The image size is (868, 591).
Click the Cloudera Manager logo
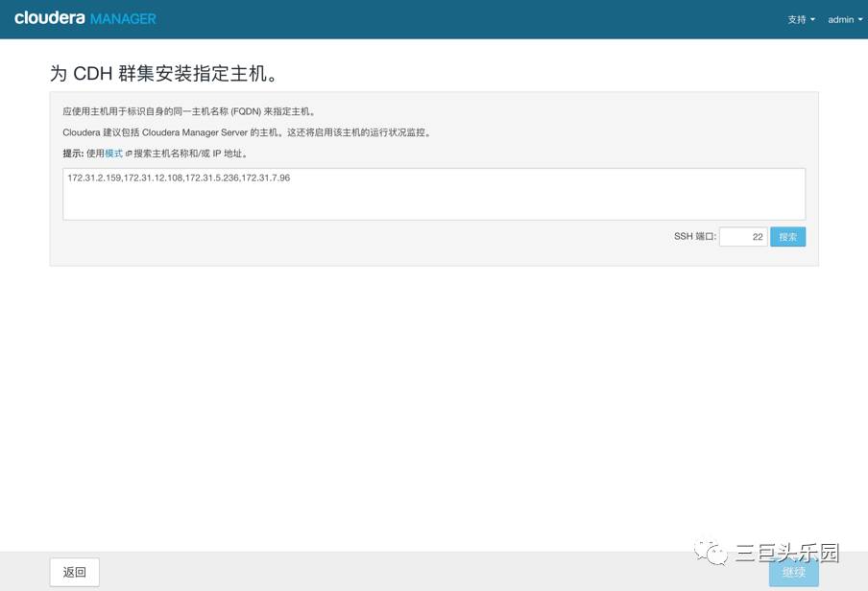click(85, 18)
